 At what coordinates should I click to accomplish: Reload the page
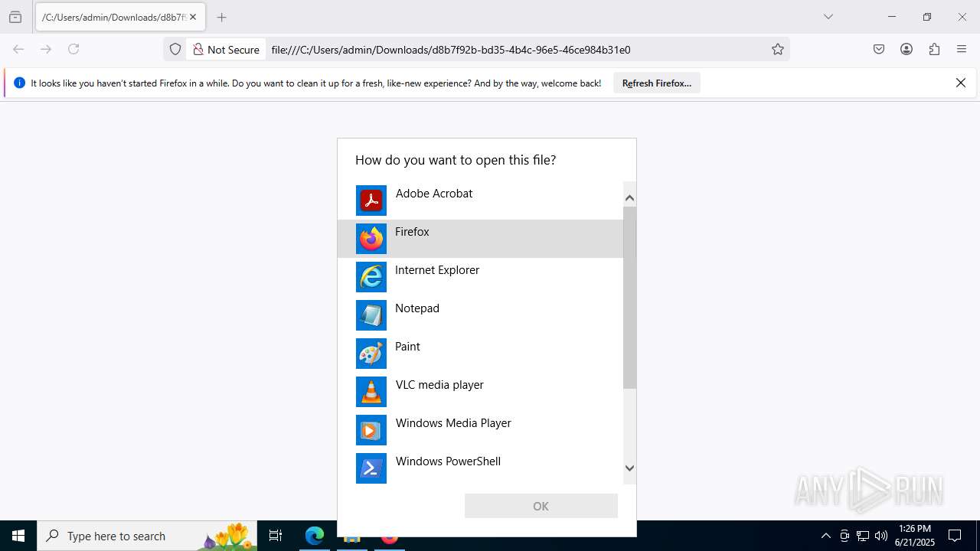coord(73,49)
